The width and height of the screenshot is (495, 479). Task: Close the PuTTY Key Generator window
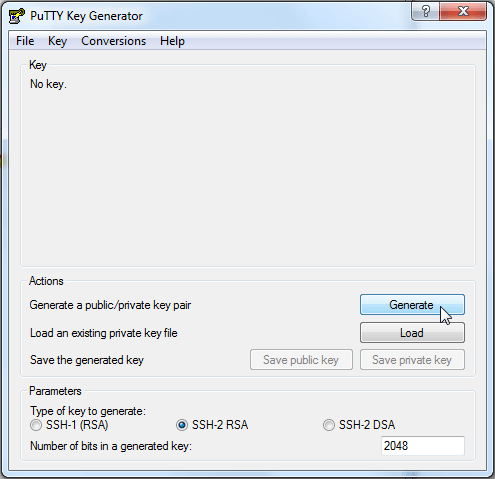[x=463, y=11]
